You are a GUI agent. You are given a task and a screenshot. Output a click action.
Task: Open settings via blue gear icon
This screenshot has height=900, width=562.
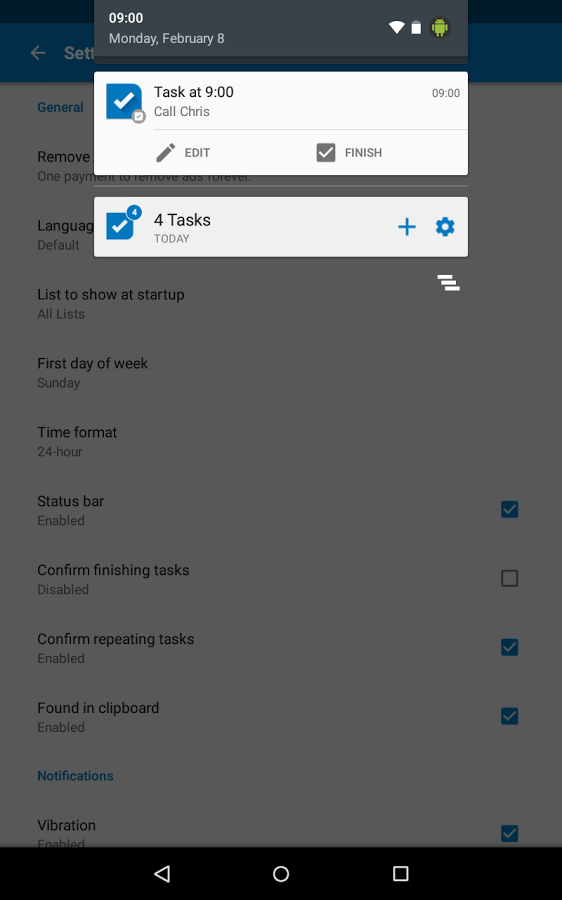(445, 227)
